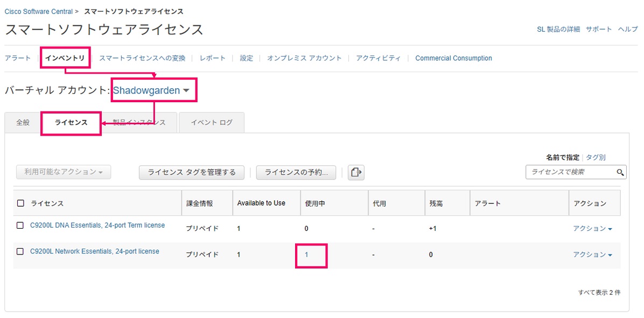The height and width of the screenshot is (318, 644).
Task: Check the C9200L Network Essentials row checkbox
Action: tap(20, 251)
